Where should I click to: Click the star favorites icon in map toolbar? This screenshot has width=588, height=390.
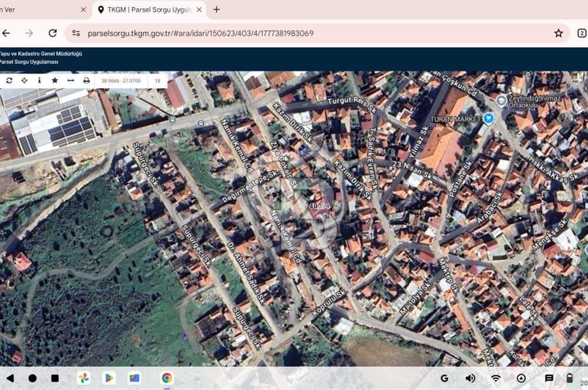tap(55, 80)
